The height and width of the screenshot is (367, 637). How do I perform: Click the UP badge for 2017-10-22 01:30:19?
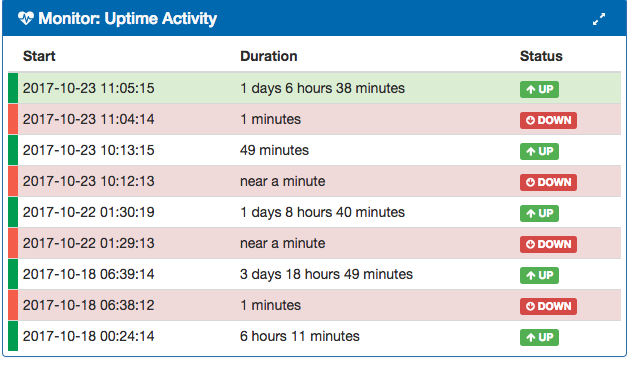tap(539, 213)
